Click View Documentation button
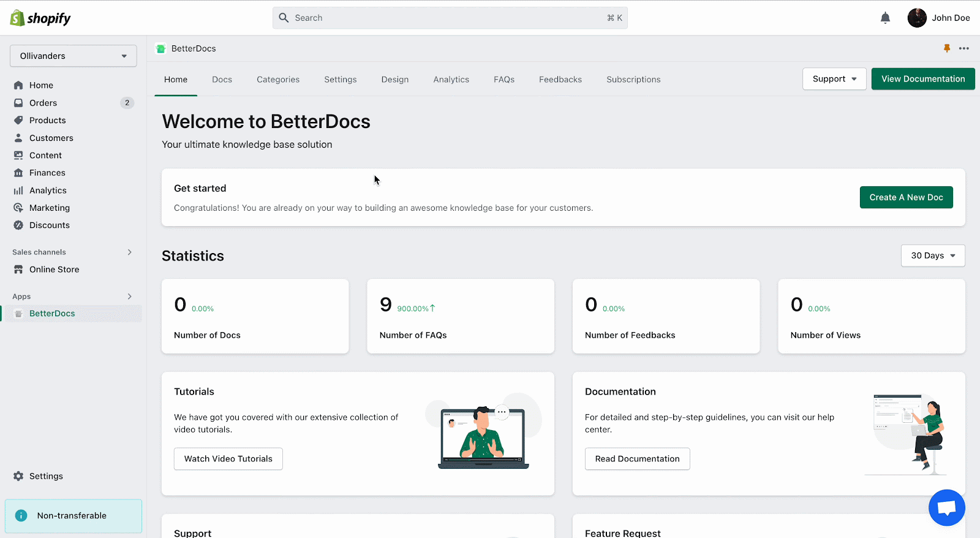 point(923,79)
